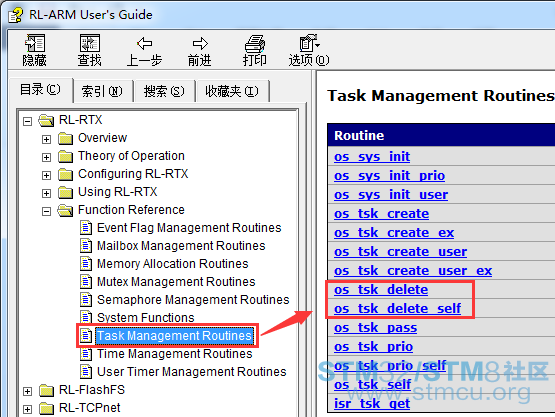The height and width of the screenshot is (417, 555).
Task: Select the highlighted Task Management Routines topic
Action: 174,336
